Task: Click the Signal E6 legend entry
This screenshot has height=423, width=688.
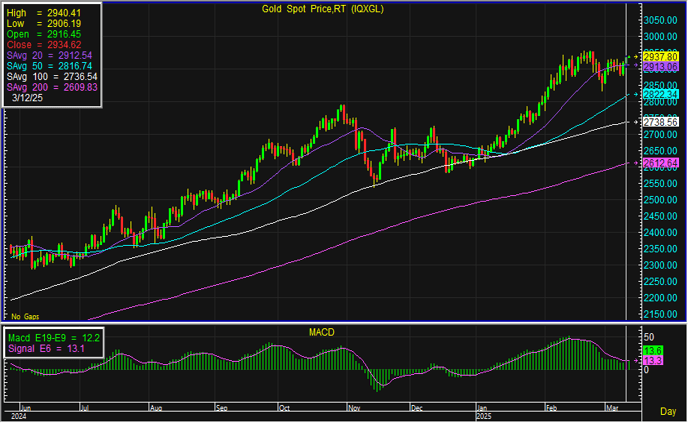Action: point(46,348)
